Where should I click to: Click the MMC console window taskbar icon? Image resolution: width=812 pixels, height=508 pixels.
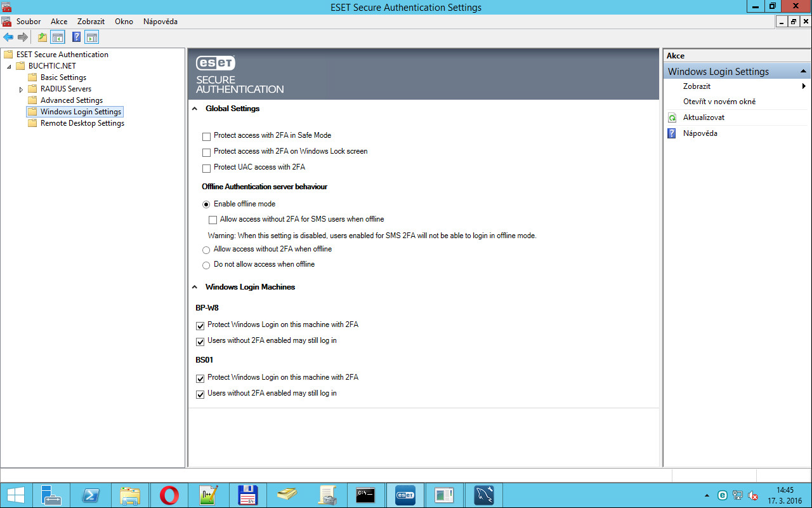[445, 495]
